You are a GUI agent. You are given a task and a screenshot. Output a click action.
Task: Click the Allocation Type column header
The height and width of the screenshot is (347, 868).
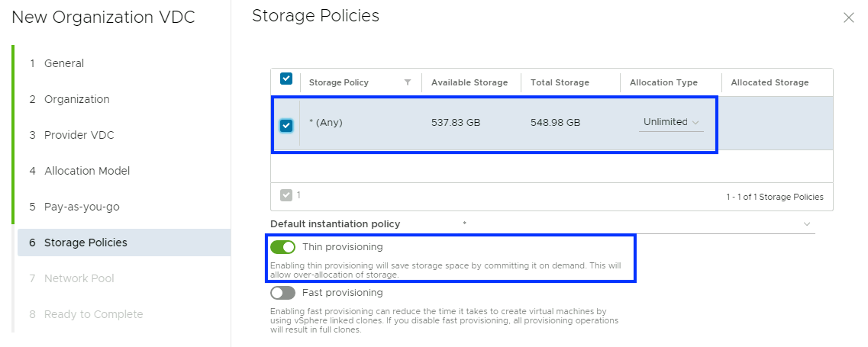(x=663, y=82)
